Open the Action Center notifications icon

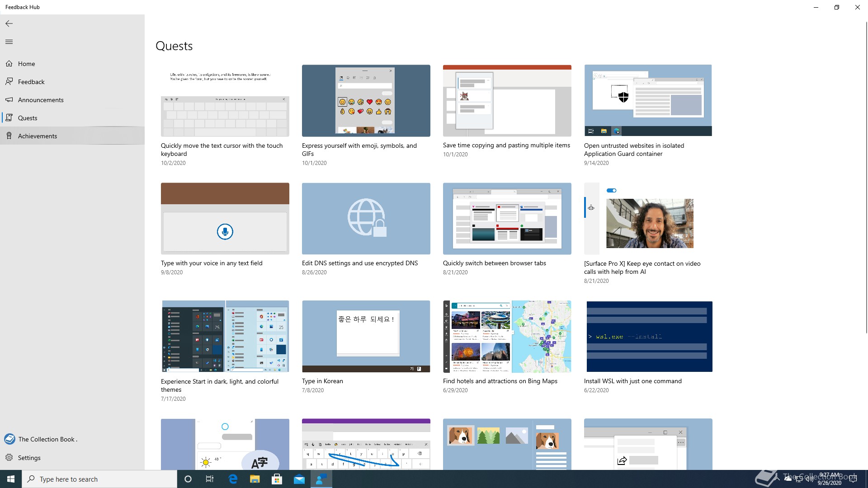(x=853, y=479)
